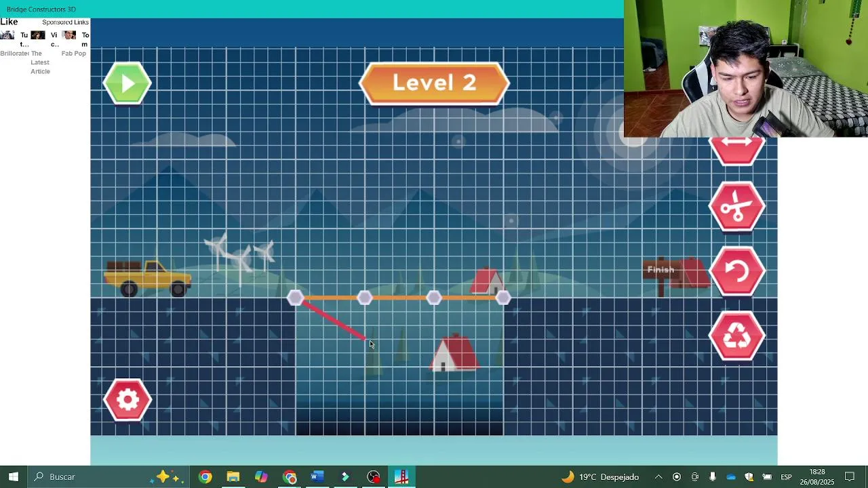Click the leftmost bridge joint node
Viewport: 868px width, 488px height.
click(x=295, y=298)
